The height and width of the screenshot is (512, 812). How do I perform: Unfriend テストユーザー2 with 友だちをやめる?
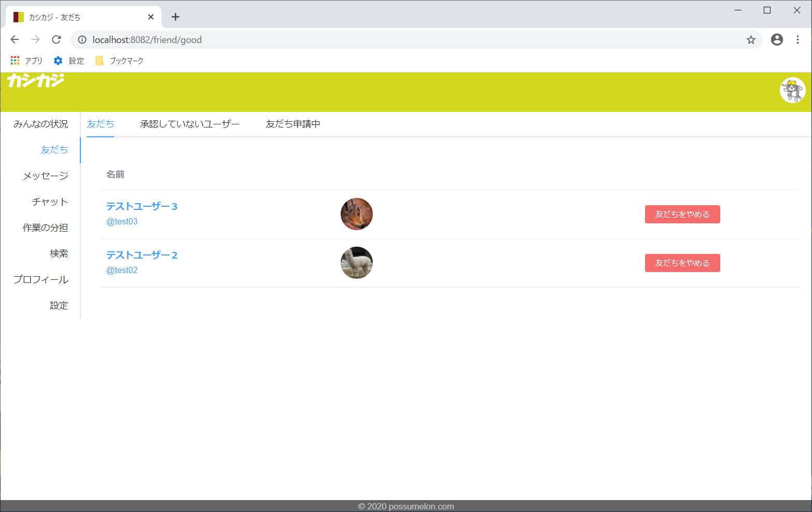tap(682, 263)
